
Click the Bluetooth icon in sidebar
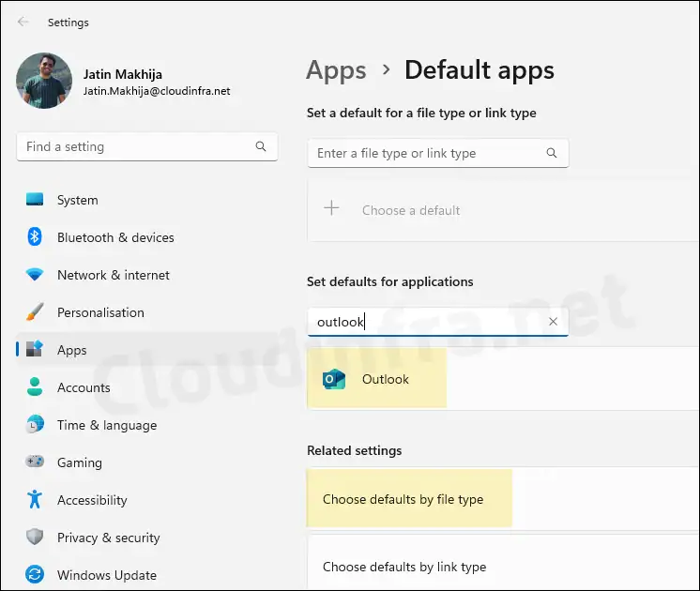coord(35,236)
